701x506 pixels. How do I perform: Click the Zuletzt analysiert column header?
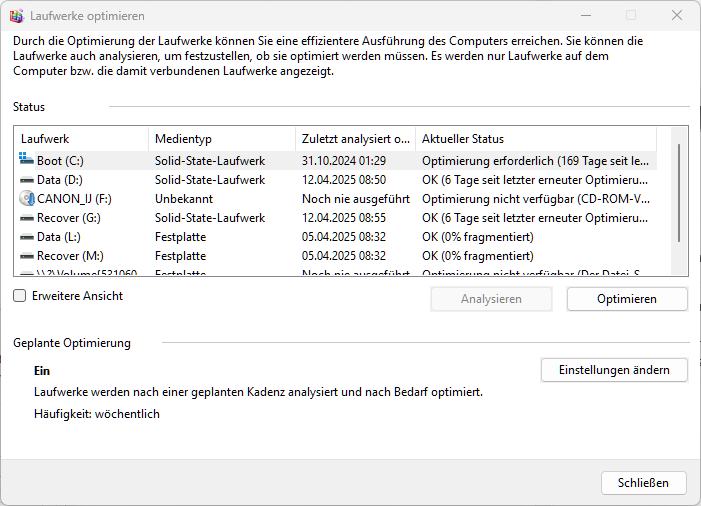pyautogui.click(x=355, y=139)
